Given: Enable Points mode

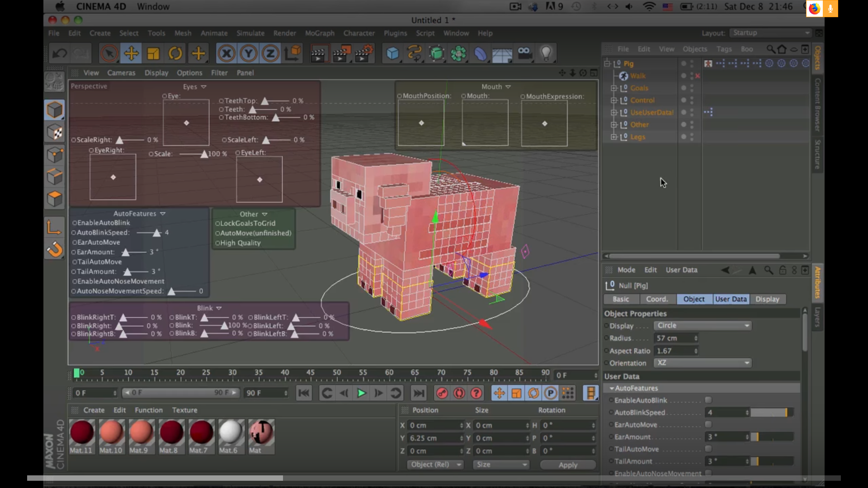Looking at the screenshot, I should pyautogui.click(x=55, y=155).
